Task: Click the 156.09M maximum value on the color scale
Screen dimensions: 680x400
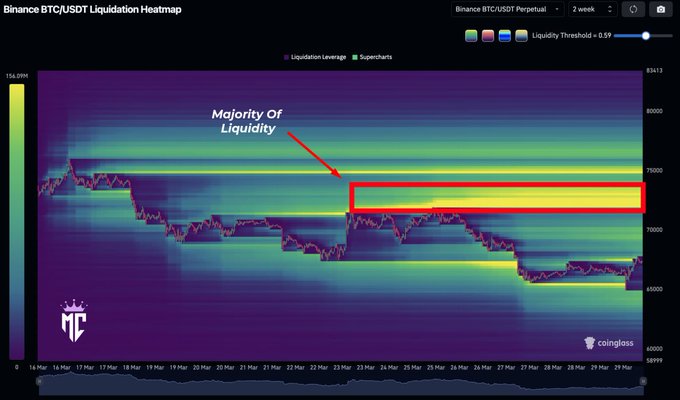Action: (x=17, y=76)
